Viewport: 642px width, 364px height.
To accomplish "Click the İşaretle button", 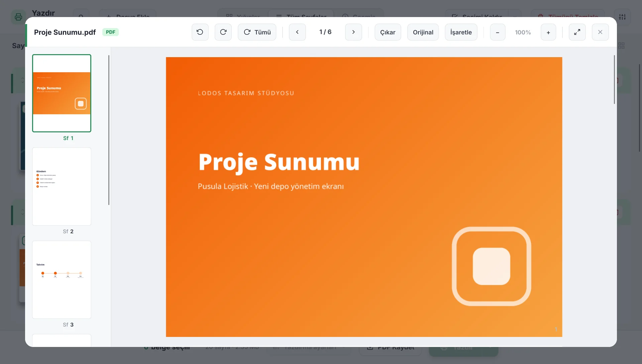I will point(461,32).
